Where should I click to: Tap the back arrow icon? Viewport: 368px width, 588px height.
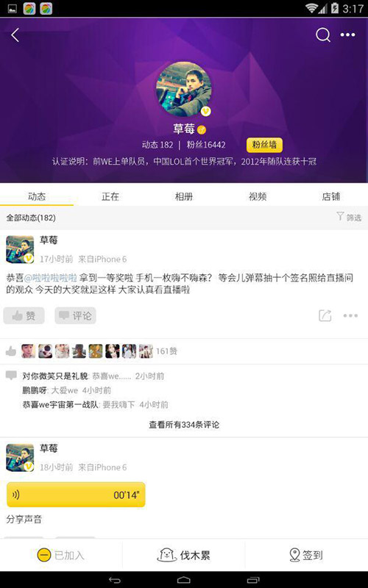click(15, 35)
